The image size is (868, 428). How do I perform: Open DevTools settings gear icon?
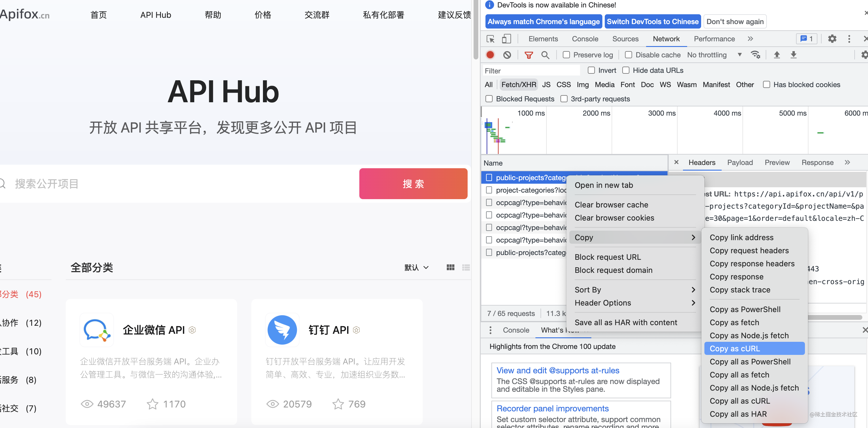(832, 39)
